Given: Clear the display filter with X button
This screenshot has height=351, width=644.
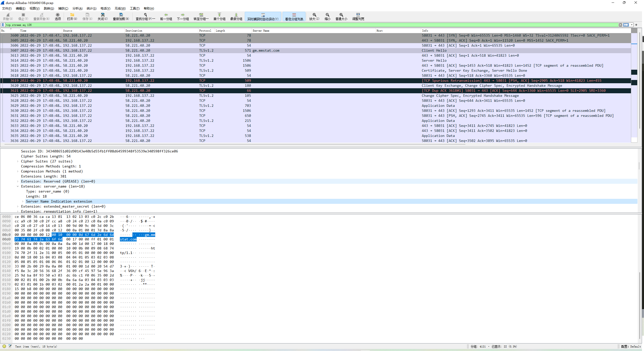Looking at the screenshot, I should (620, 25).
